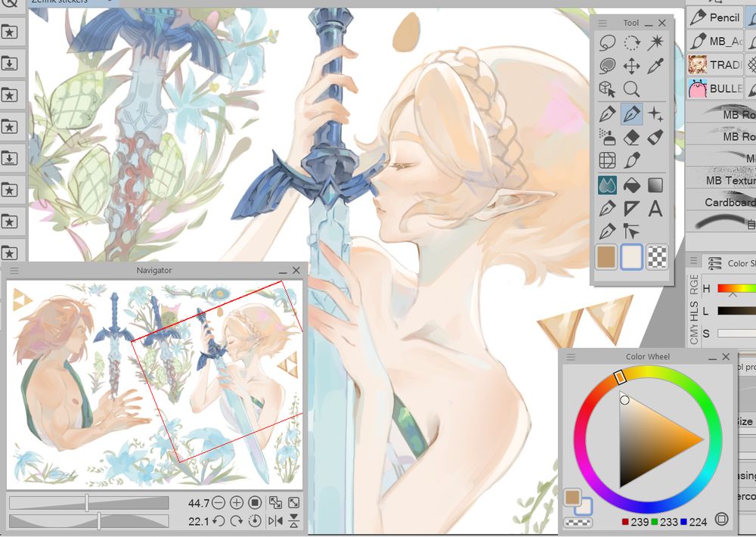Image resolution: width=756 pixels, height=537 pixels.
Task: Open the Color Wheel palette menu
Action: point(571,356)
